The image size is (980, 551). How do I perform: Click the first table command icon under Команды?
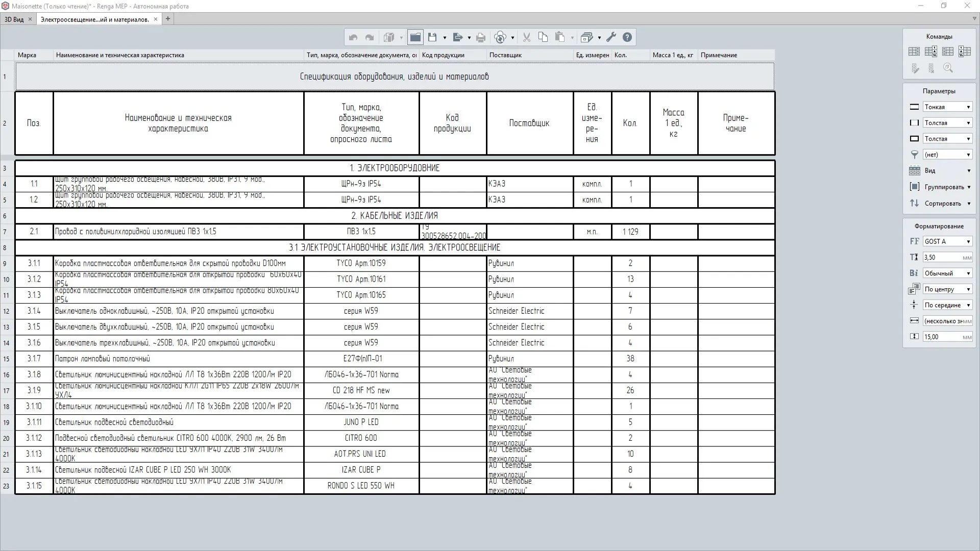[914, 52]
